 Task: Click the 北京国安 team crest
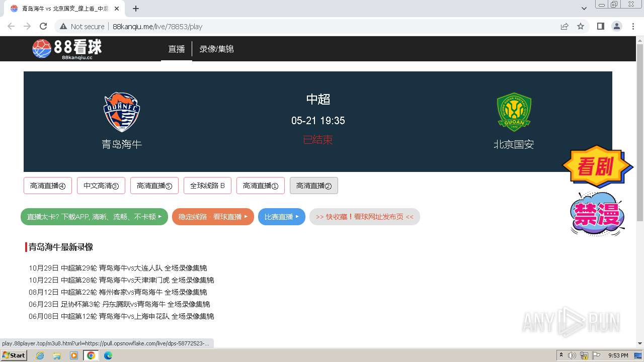(514, 112)
